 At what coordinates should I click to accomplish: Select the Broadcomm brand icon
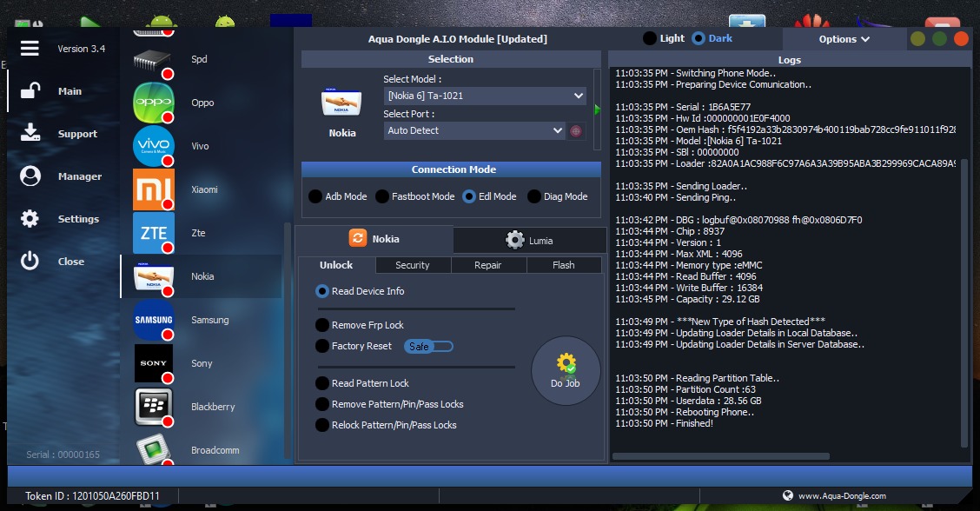point(153,449)
